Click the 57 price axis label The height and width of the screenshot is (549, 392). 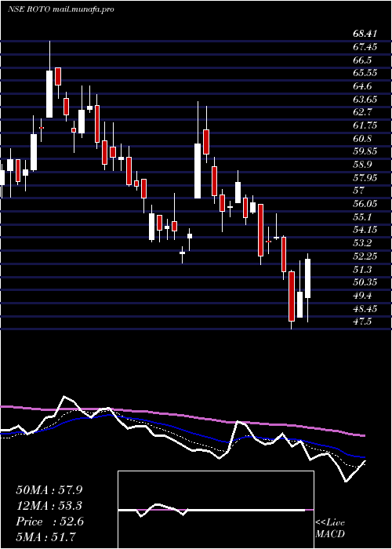[359, 191]
